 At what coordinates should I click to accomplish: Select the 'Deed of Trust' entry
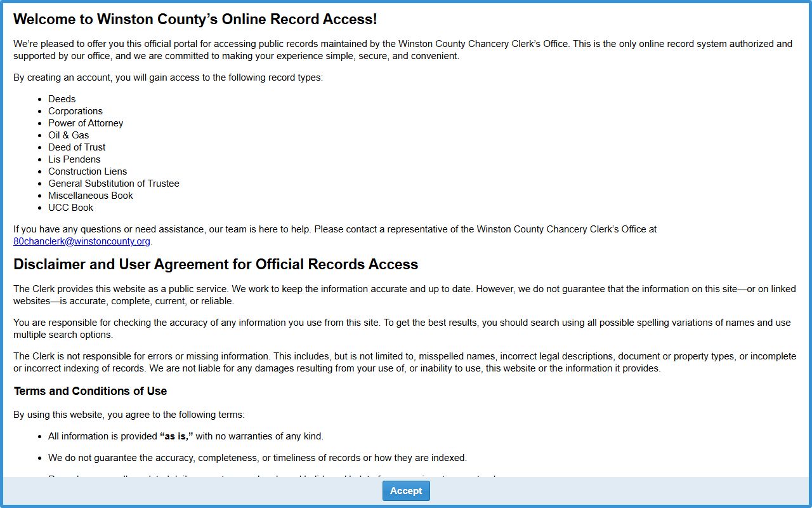(77, 147)
